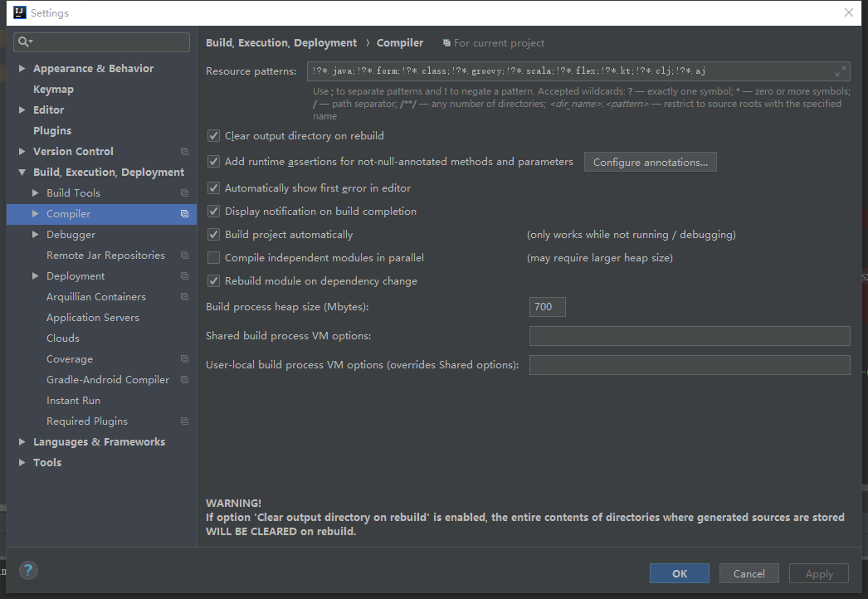Select Application Servers in the sidebar
The height and width of the screenshot is (599, 868).
[92, 318]
